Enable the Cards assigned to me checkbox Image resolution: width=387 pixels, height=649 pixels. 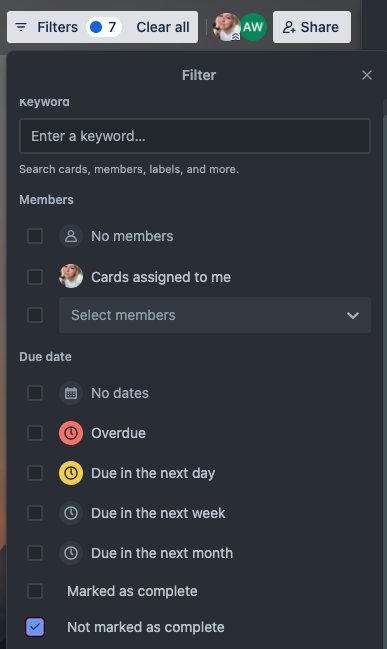35,277
